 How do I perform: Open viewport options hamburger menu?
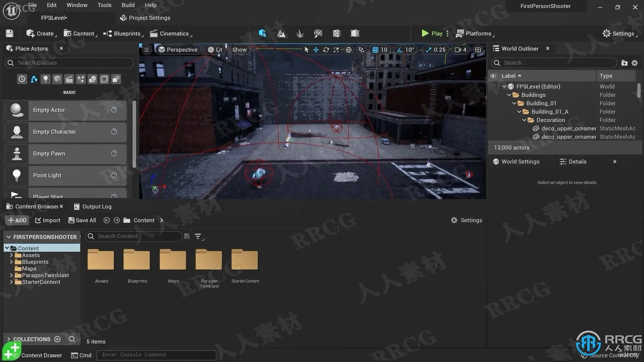pyautogui.click(x=147, y=50)
